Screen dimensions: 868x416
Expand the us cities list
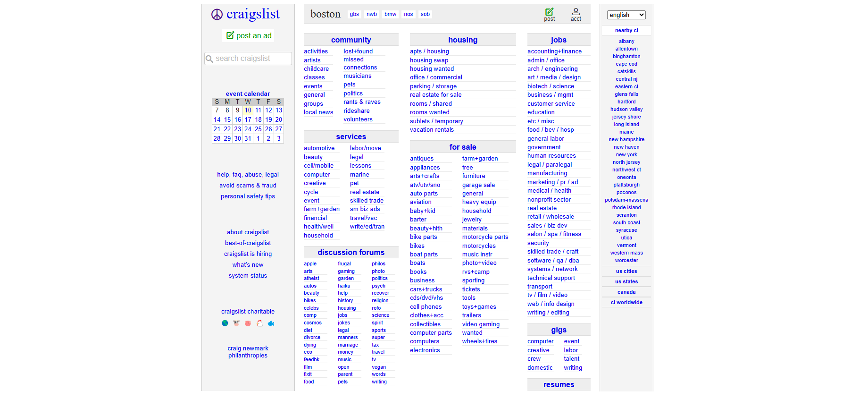point(626,272)
